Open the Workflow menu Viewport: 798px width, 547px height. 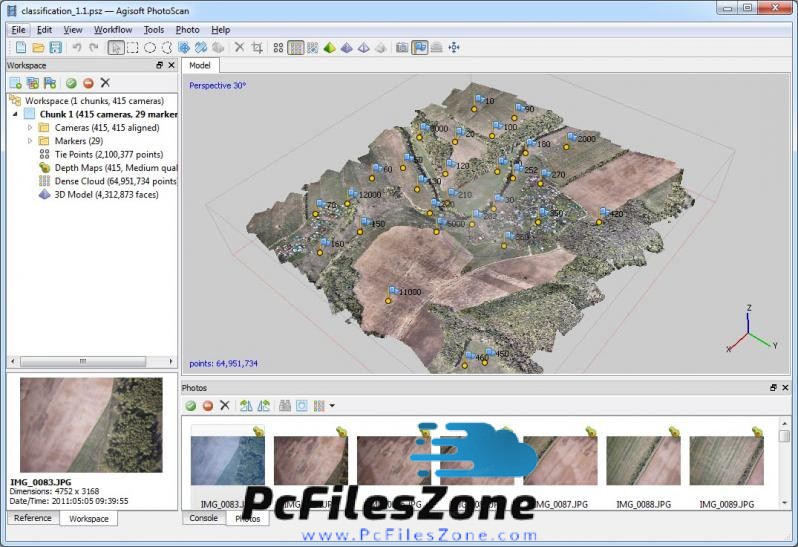(113, 30)
